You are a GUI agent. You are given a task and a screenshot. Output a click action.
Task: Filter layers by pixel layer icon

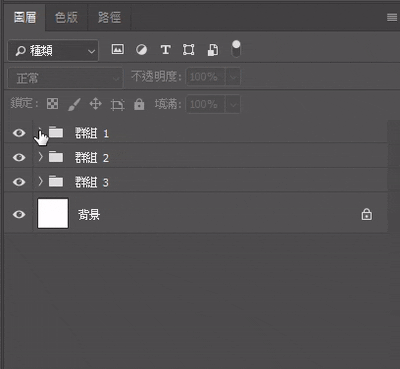(x=117, y=49)
